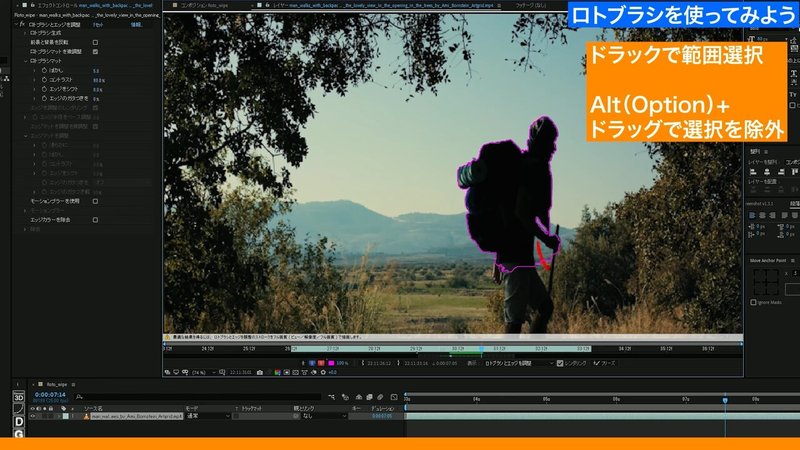Open the Roto_wipe timeline panel menu
800x450 pixels.
74,384
